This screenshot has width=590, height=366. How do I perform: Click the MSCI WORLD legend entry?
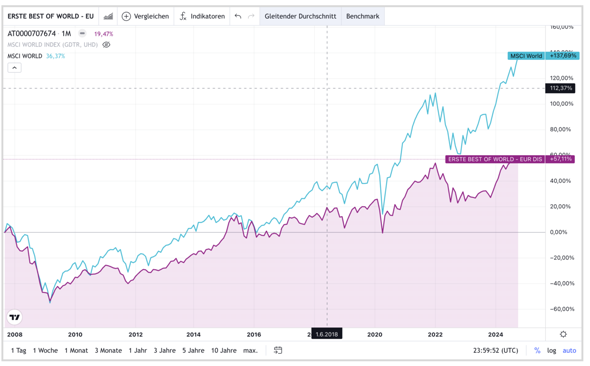coord(25,56)
